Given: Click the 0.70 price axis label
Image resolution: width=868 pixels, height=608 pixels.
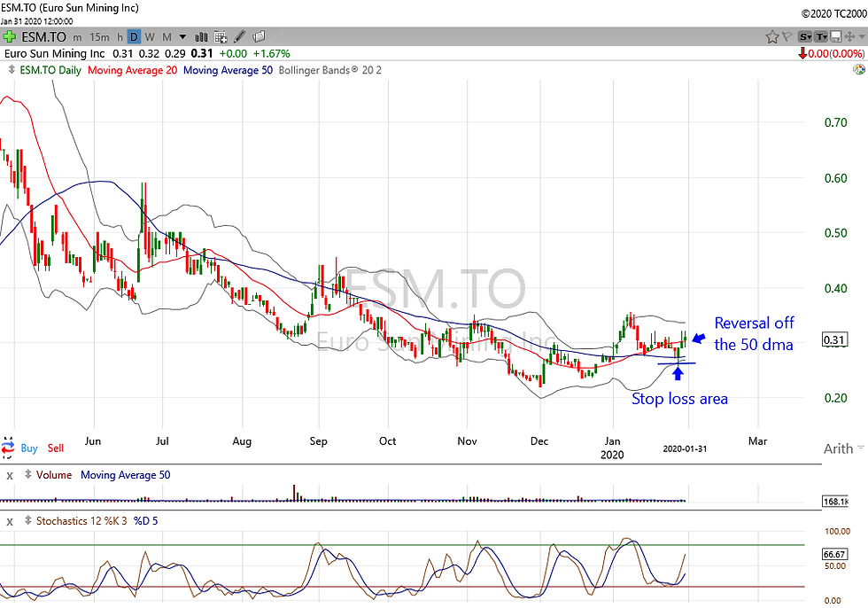Looking at the screenshot, I should (835, 122).
